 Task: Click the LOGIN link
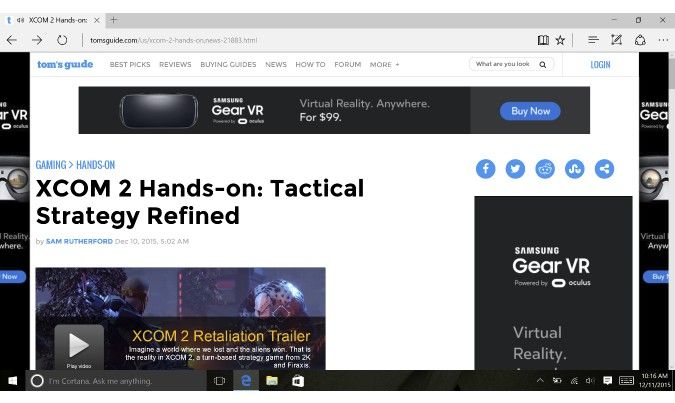tap(600, 65)
